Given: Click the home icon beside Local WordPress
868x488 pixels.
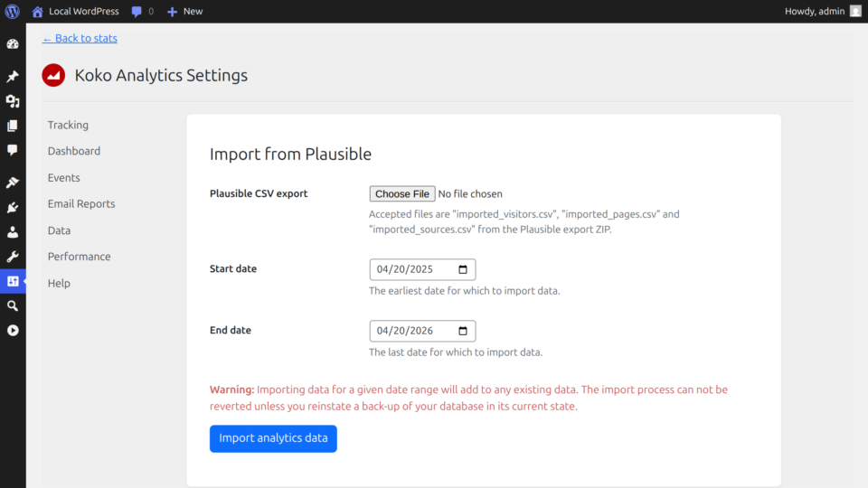Looking at the screenshot, I should [x=37, y=12].
